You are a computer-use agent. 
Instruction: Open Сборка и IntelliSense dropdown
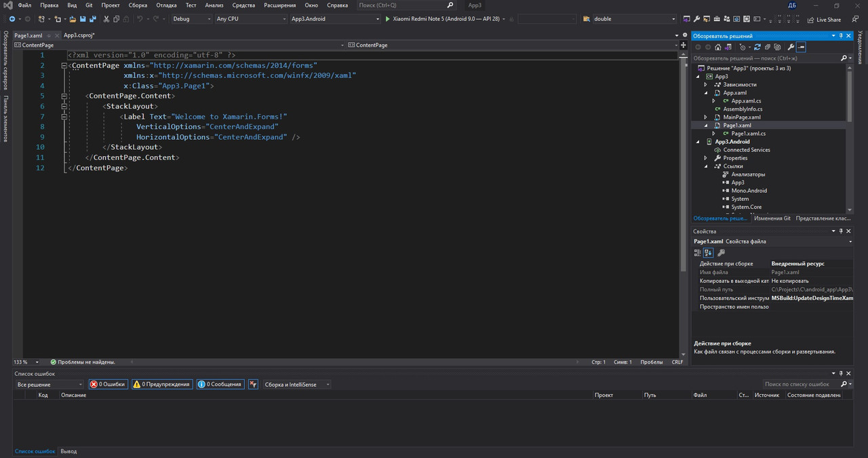click(x=296, y=384)
